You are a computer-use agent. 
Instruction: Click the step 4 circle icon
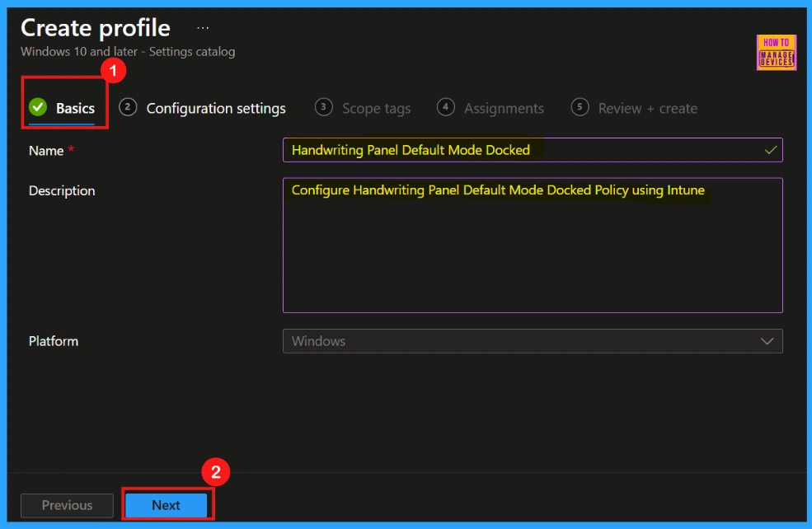[445, 107]
